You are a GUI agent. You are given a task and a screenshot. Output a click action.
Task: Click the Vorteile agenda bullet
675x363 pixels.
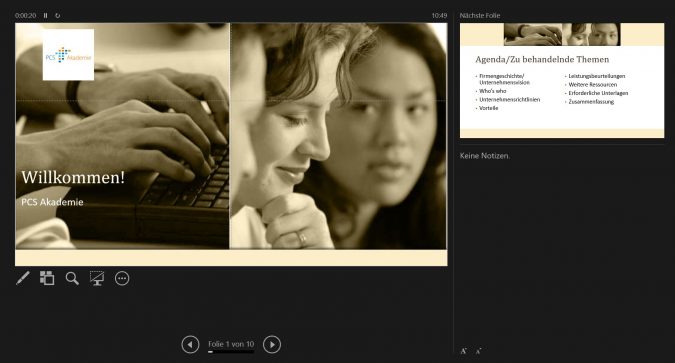[489, 108]
